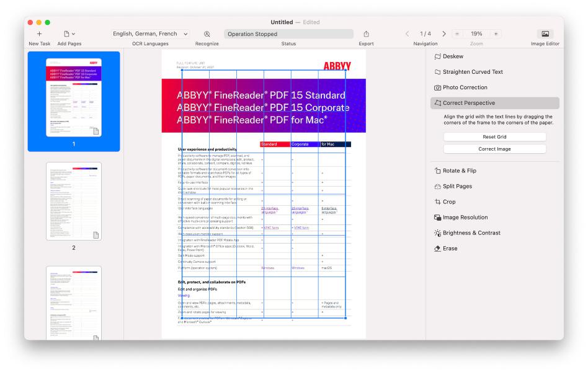This screenshot has width=588, height=372.
Task: Click the Corporate column header
Action: tap(305, 144)
